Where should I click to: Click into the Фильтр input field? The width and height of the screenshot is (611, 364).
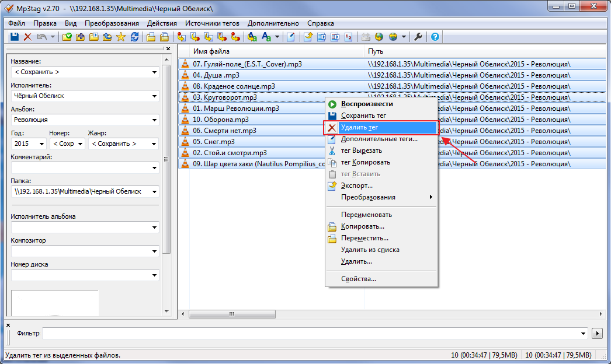(310, 333)
